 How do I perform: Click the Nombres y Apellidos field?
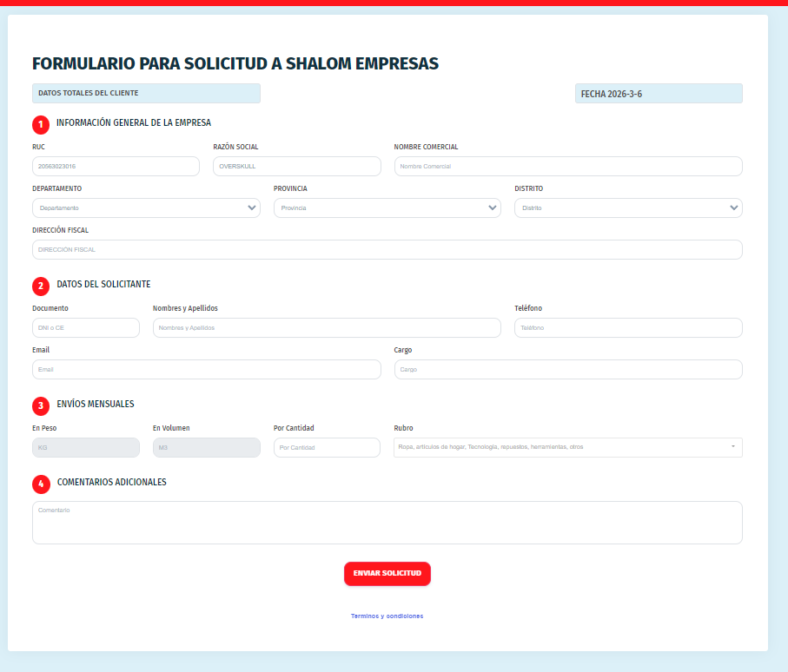point(327,328)
